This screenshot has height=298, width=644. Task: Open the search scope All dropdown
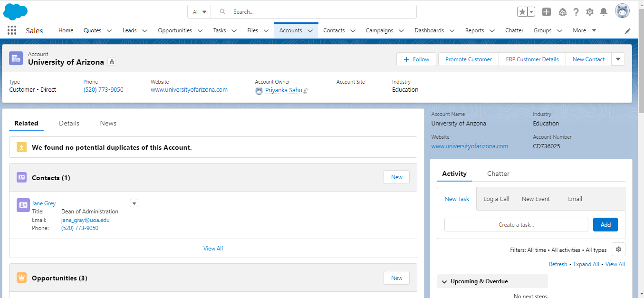pyautogui.click(x=200, y=12)
